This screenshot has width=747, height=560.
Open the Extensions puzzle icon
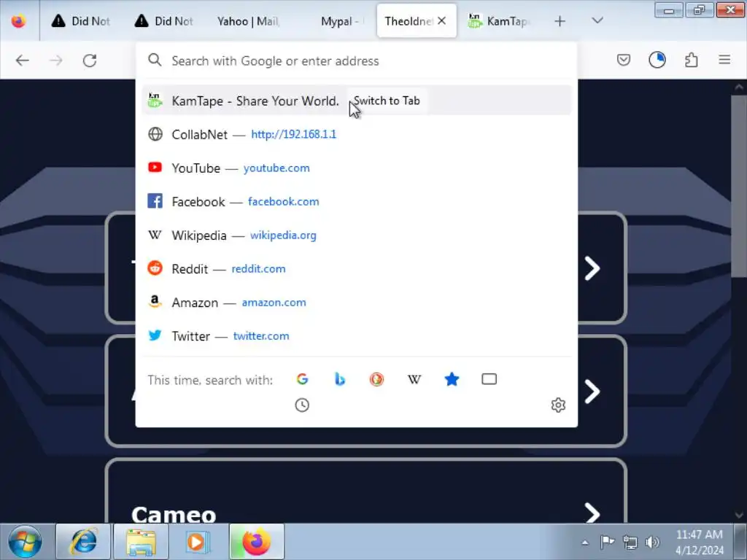coord(692,60)
